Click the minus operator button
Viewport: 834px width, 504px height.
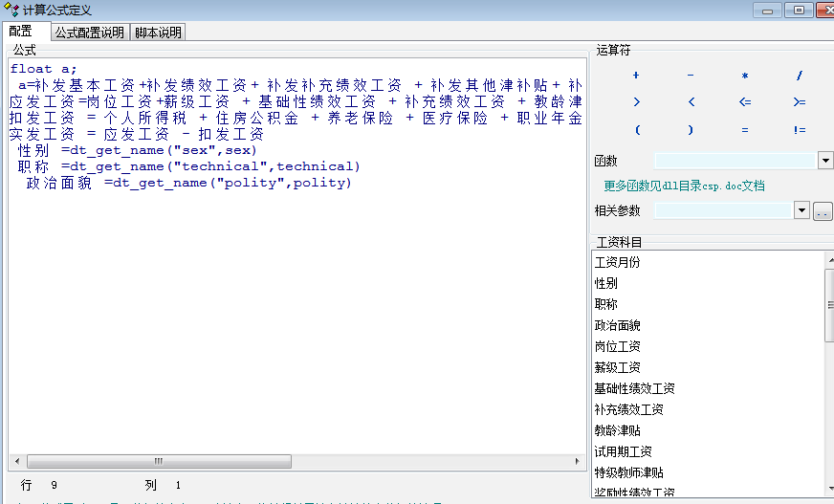coord(691,76)
